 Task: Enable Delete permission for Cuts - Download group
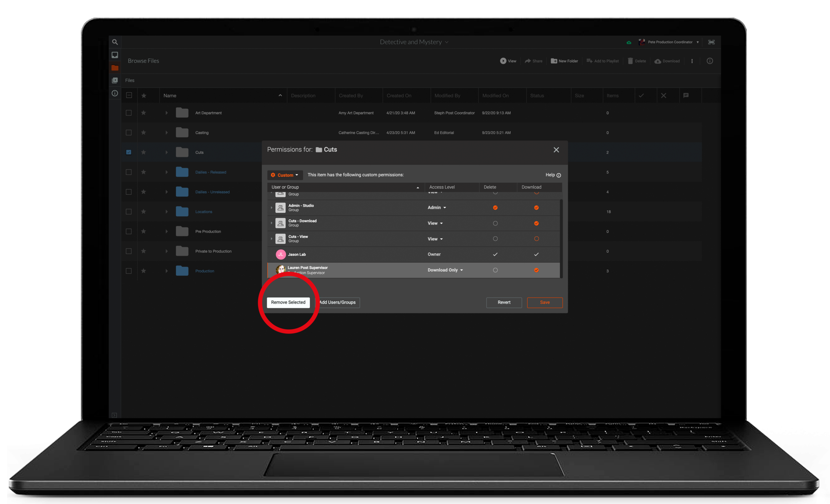[495, 223]
